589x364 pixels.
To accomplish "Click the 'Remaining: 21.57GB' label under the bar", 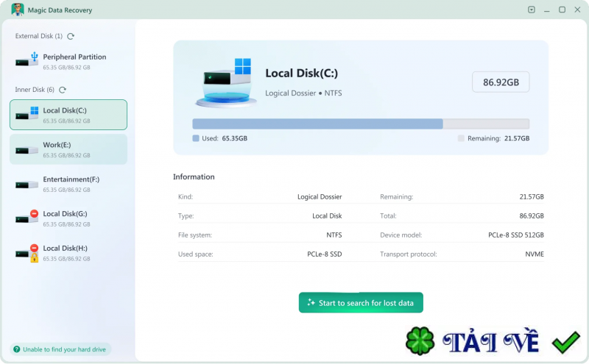I will (x=498, y=138).
